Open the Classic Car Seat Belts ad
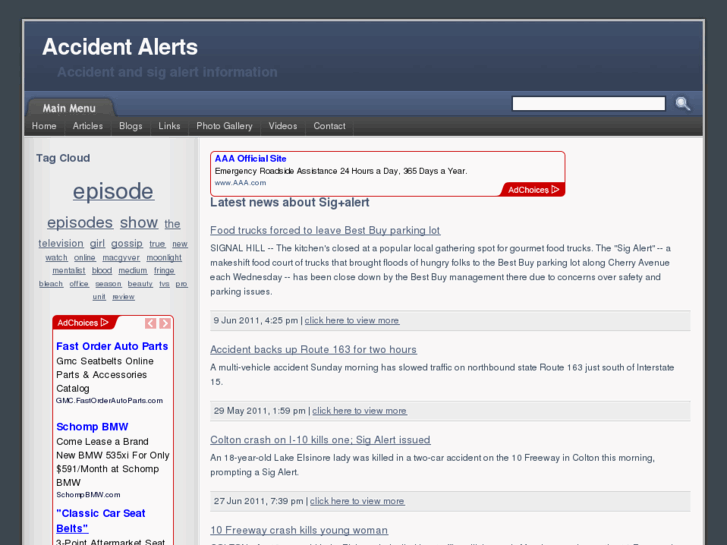This screenshot has height=545, width=727. [x=101, y=520]
